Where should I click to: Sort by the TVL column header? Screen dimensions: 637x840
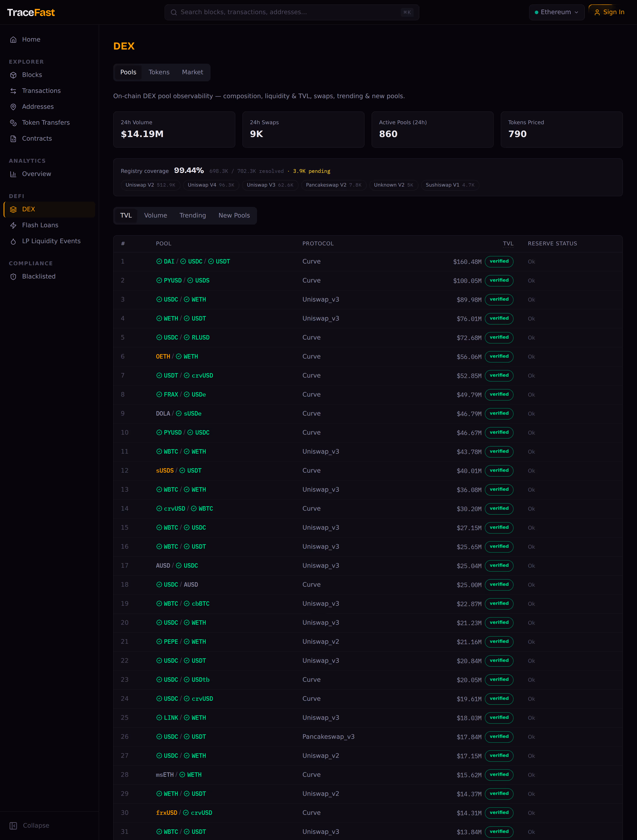click(x=508, y=244)
